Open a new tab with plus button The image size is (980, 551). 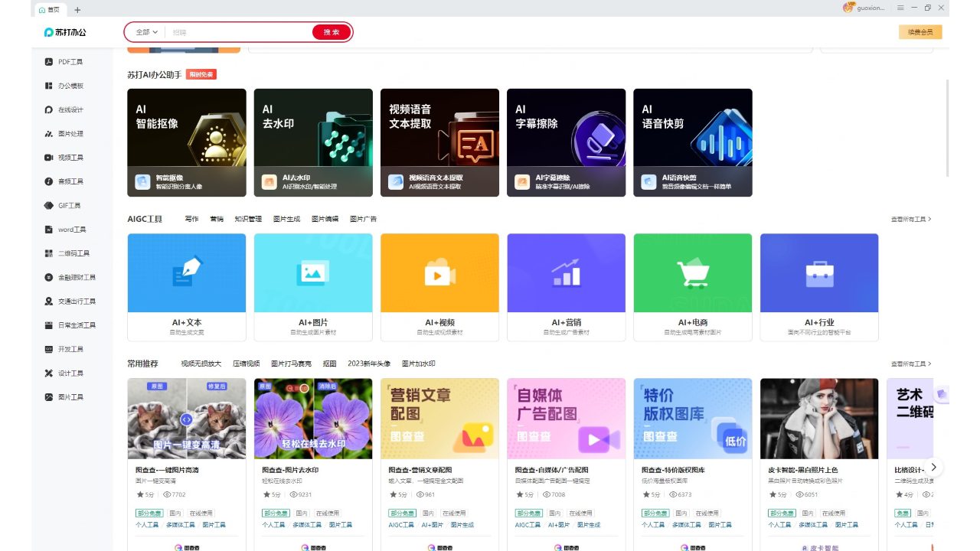click(x=77, y=9)
